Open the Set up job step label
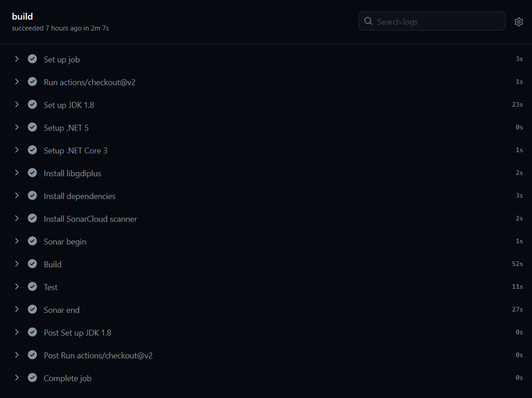 click(62, 60)
